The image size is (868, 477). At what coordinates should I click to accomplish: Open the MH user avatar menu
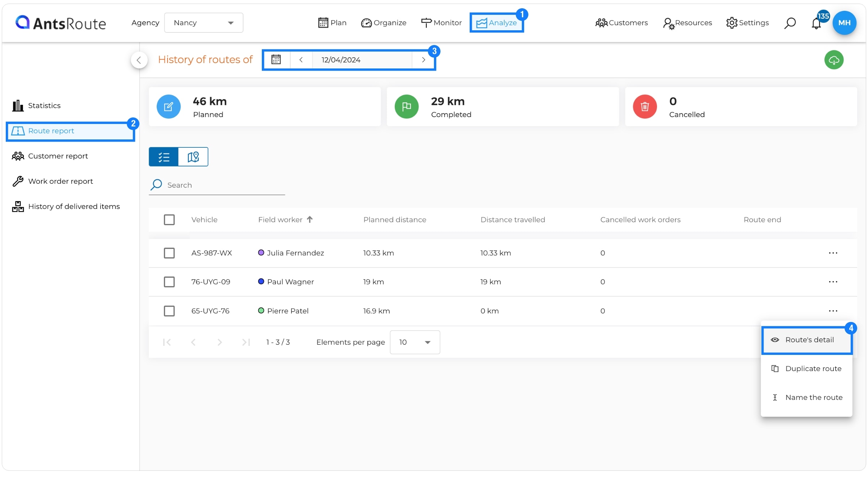[x=844, y=23]
